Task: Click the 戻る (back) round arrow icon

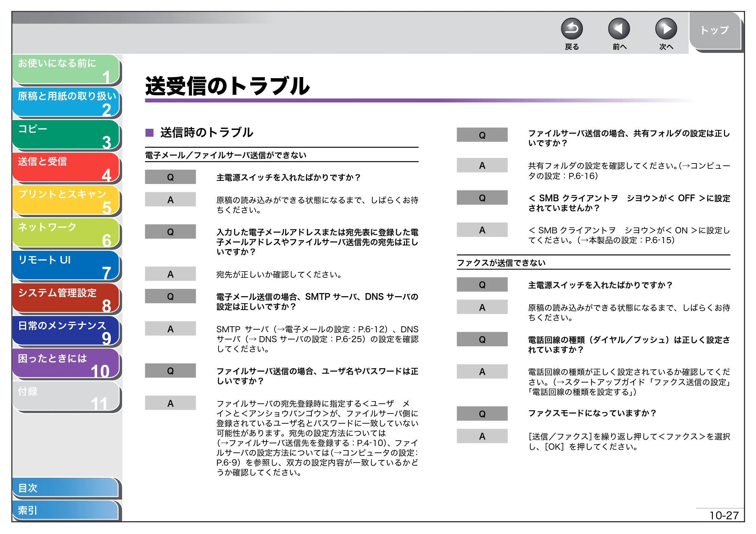Action: 572,29
